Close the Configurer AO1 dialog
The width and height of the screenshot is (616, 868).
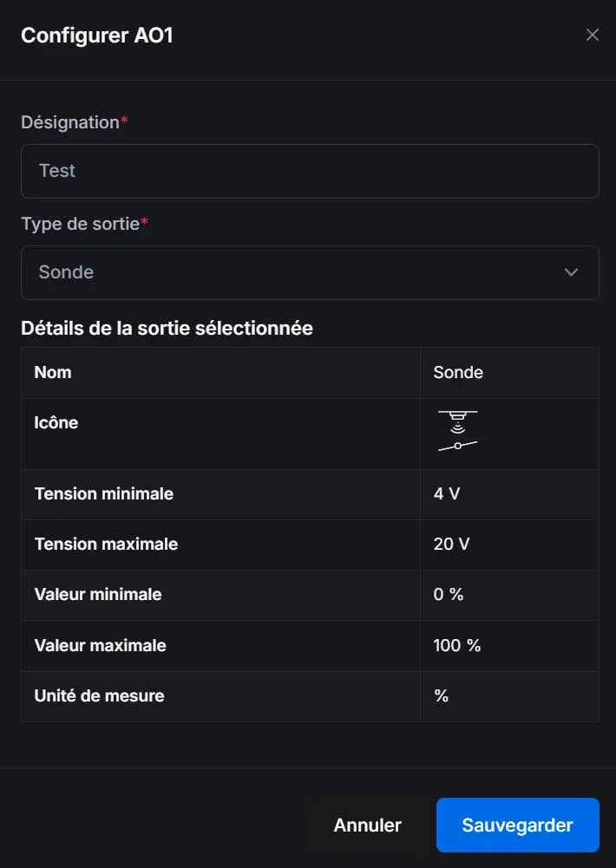593,35
